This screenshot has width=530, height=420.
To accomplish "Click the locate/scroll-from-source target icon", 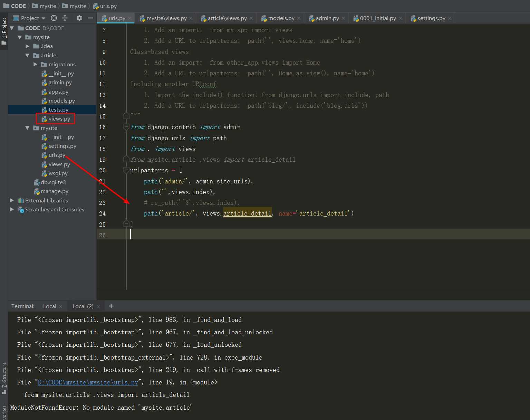I will click(x=54, y=18).
